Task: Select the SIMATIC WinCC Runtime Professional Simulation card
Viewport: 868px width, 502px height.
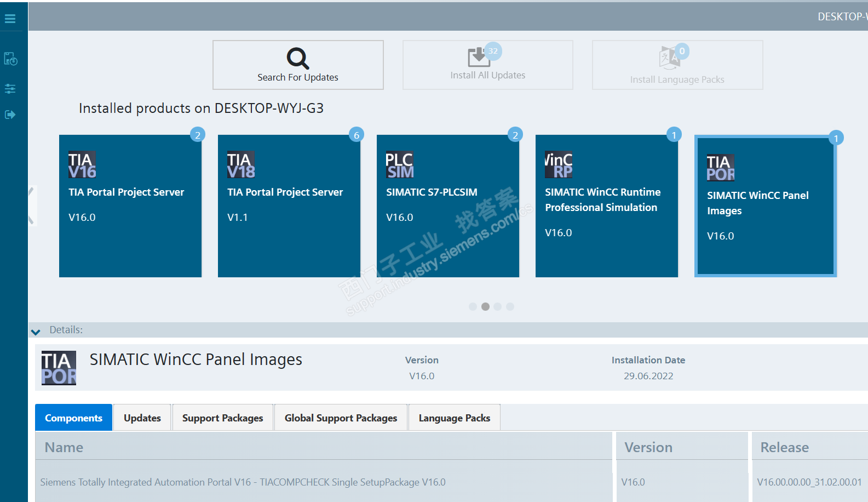Action: coord(607,206)
